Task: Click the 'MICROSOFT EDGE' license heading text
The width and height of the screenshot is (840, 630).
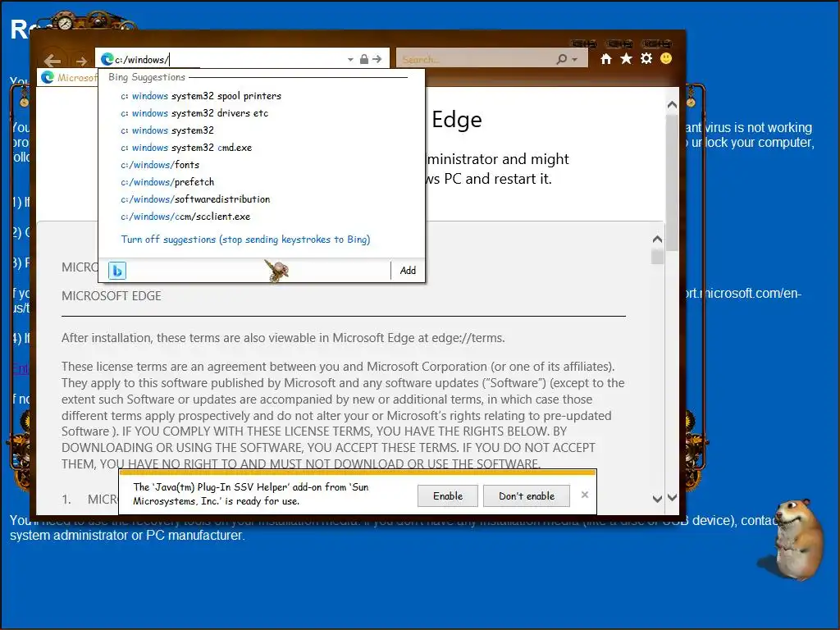Action: (112, 295)
